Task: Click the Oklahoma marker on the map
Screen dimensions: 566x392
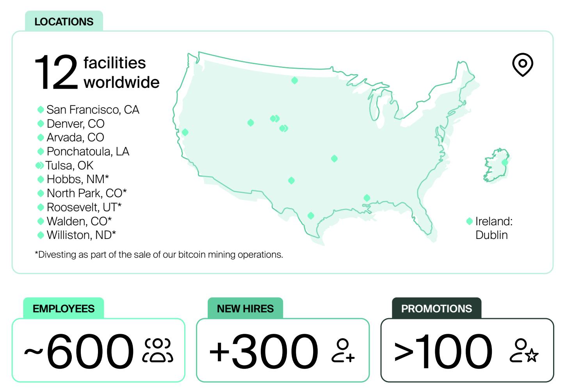Action: pos(334,159)
